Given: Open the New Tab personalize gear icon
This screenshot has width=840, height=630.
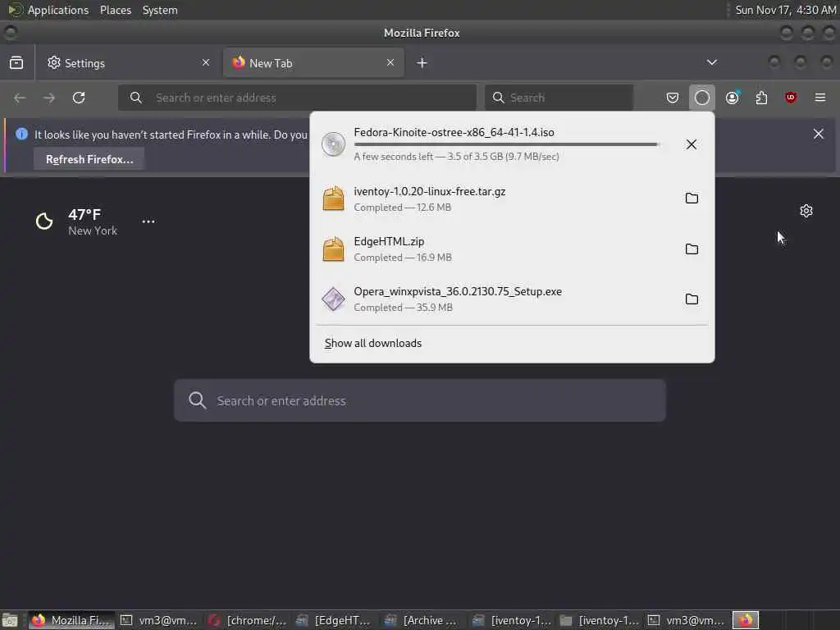Looking at the screenshot, I should click(806, 211).
